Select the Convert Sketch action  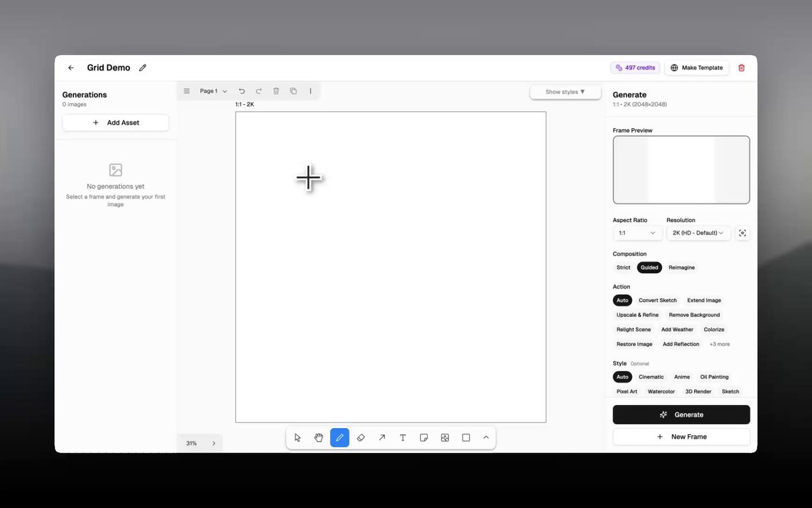tap(658, 300)
